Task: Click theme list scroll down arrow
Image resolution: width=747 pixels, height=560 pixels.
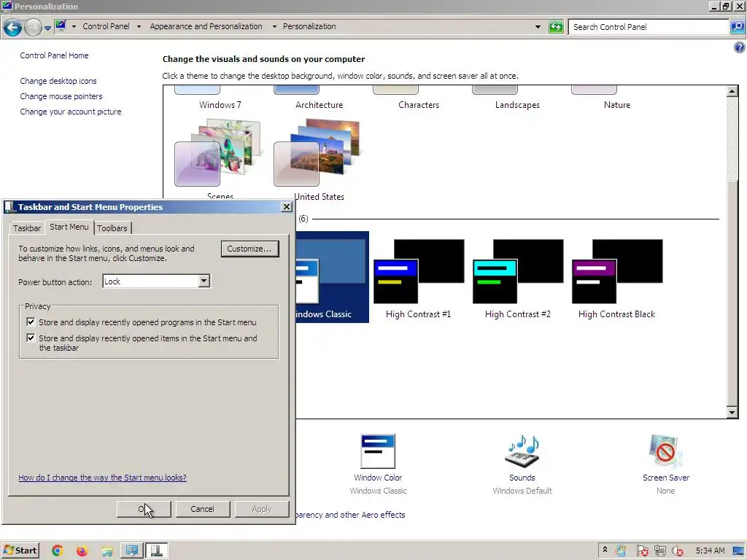Action: (732, 413)
